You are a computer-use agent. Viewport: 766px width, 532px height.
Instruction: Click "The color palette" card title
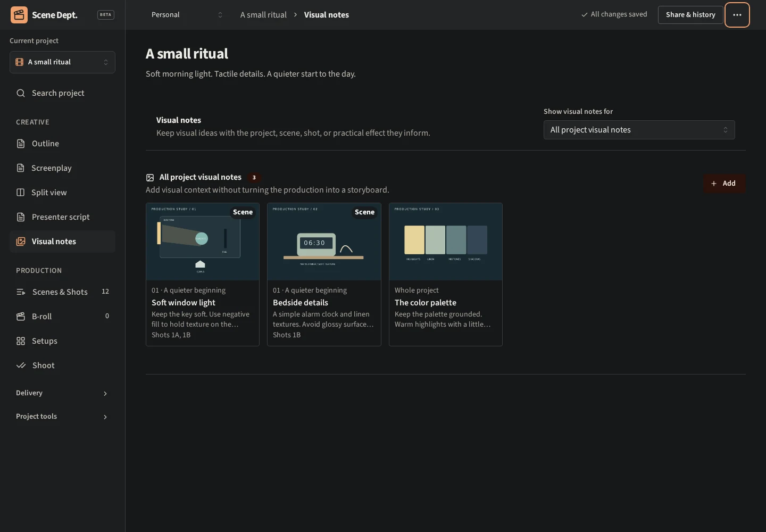click(426, 303)
